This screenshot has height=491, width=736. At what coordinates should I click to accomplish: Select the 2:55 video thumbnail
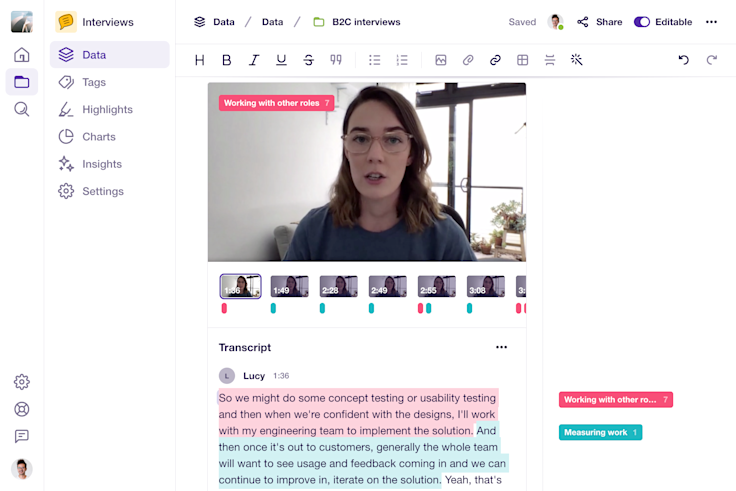click(x=437, y=286)
